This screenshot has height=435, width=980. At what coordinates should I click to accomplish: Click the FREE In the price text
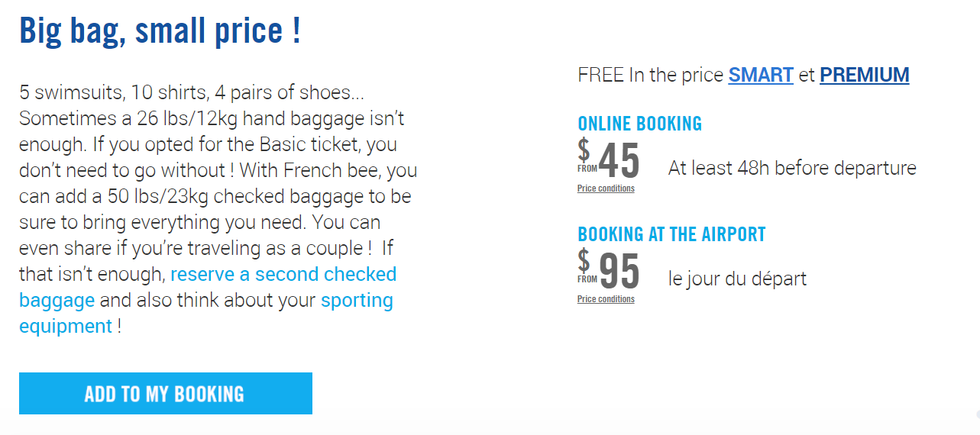point(651,75)
